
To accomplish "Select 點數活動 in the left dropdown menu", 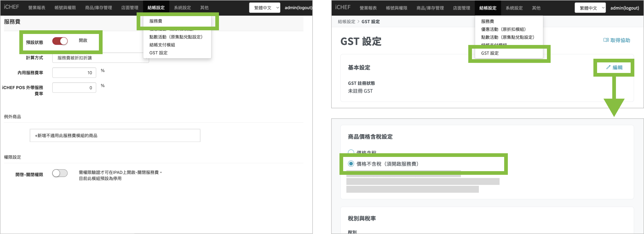I will pyautogui.click(x=176, y=37).
